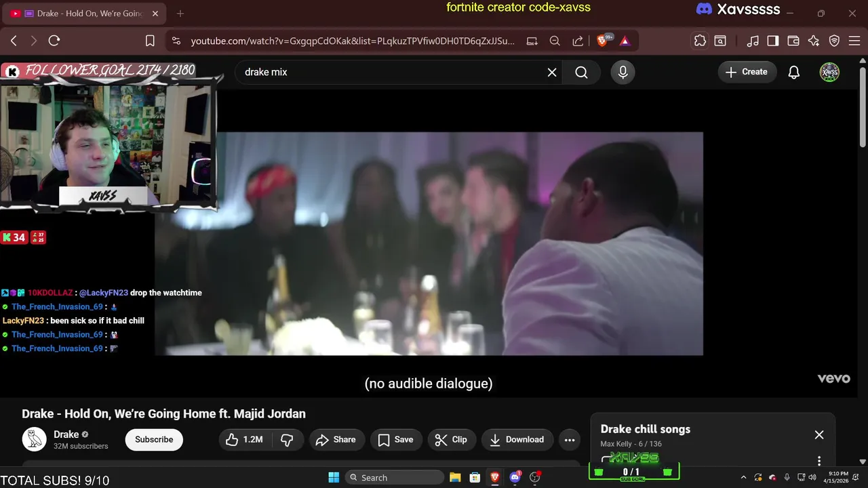Close the Drake chill songs playlist panel
Viewport: 868px width, 488px height.
(x=819, y=435)
